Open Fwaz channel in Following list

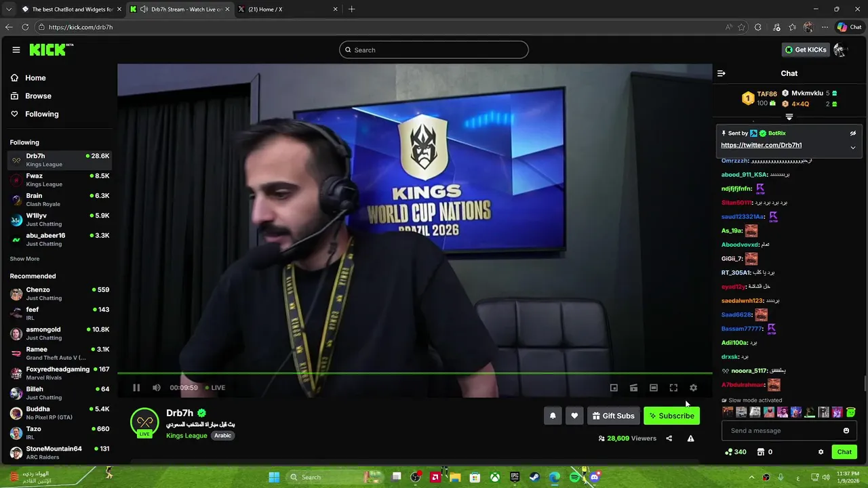60,180
